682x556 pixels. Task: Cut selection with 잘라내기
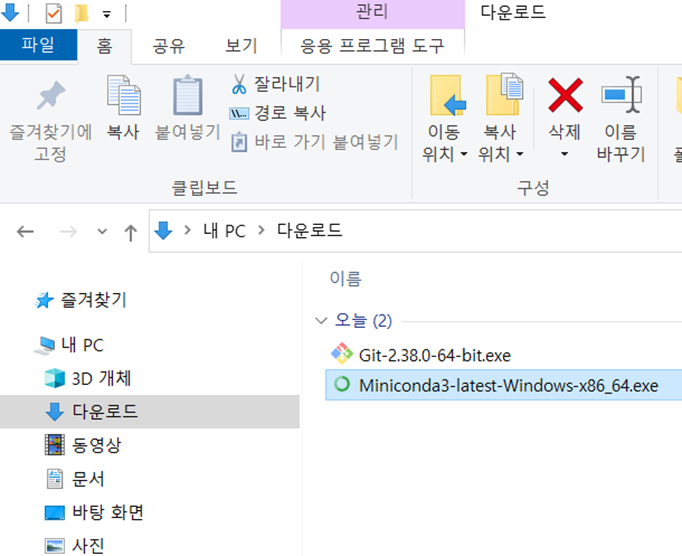click(x=275, y=84)
